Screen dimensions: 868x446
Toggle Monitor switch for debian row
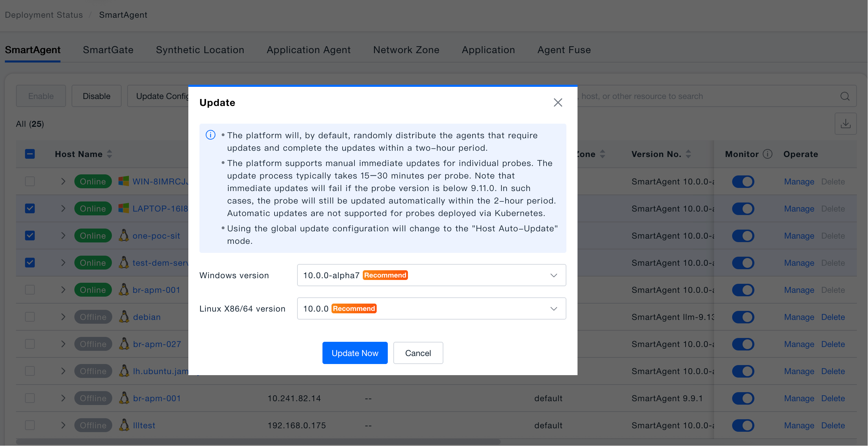pos(743,317)
